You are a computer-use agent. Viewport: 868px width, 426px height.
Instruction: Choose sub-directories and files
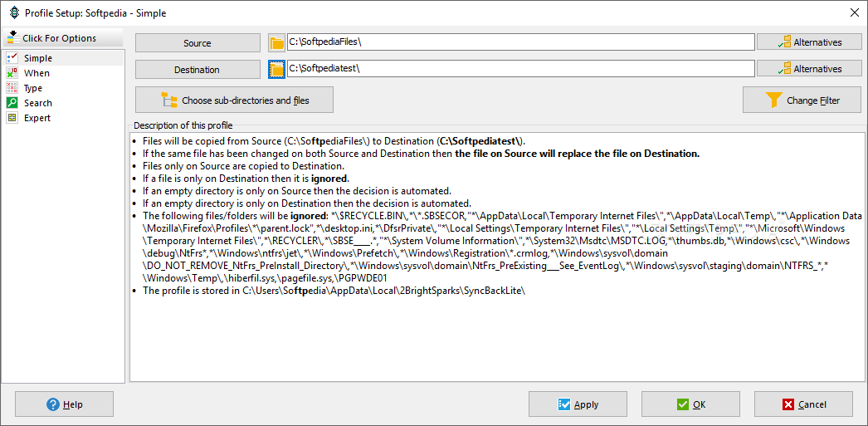(234, 100)
